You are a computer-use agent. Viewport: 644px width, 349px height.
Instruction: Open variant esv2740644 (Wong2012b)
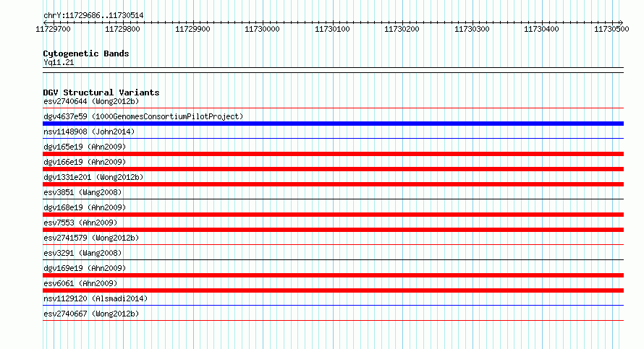pyautogui.click(x=91, y=101)
